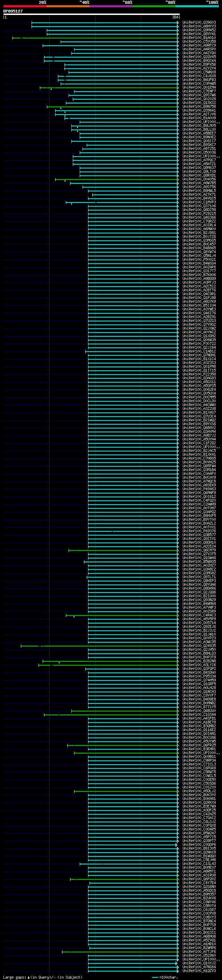This screenshot has width=222, height=980.
Task: Open hit UniRef100_B9GCK4
Action: point(199,60)
